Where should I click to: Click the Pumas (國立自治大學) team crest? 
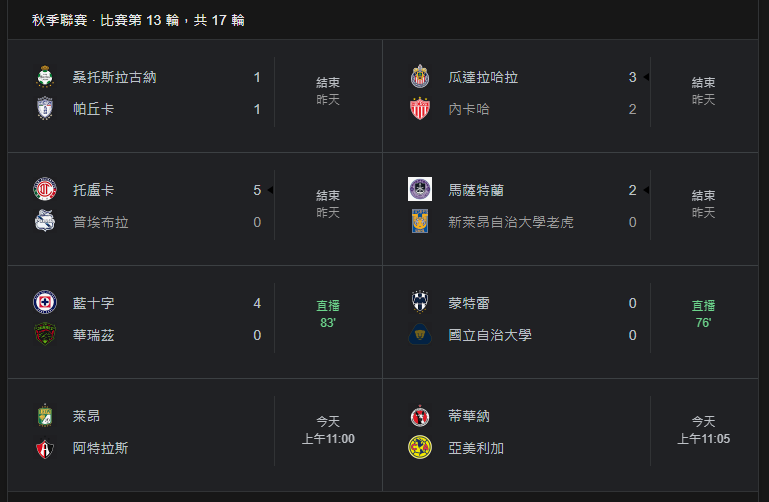(x=420, y=334)
